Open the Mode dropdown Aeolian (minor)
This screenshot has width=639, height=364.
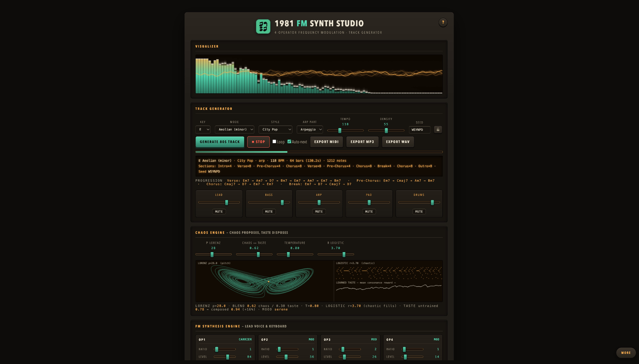click(234, 129)
